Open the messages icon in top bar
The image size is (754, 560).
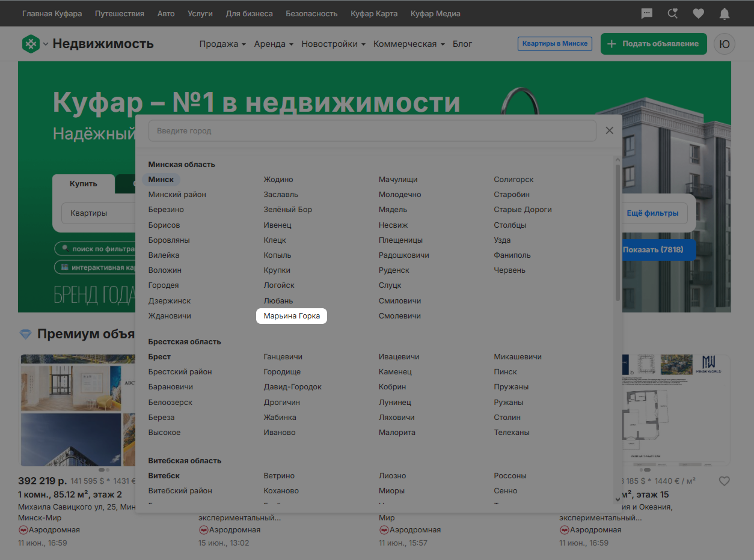[x=647, y=13]
